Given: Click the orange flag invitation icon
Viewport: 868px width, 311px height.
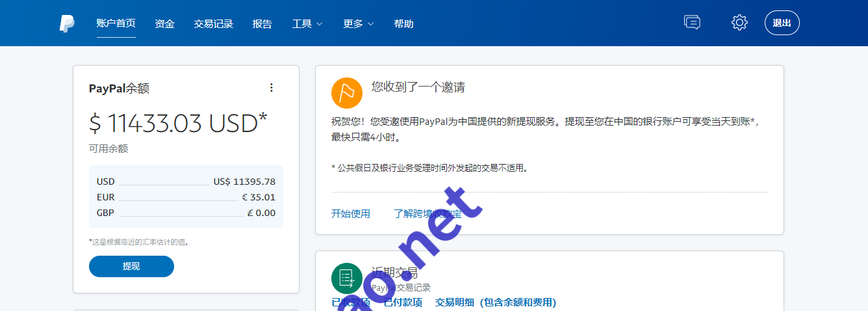Looking at the screenshot, I should click(346, 92).
